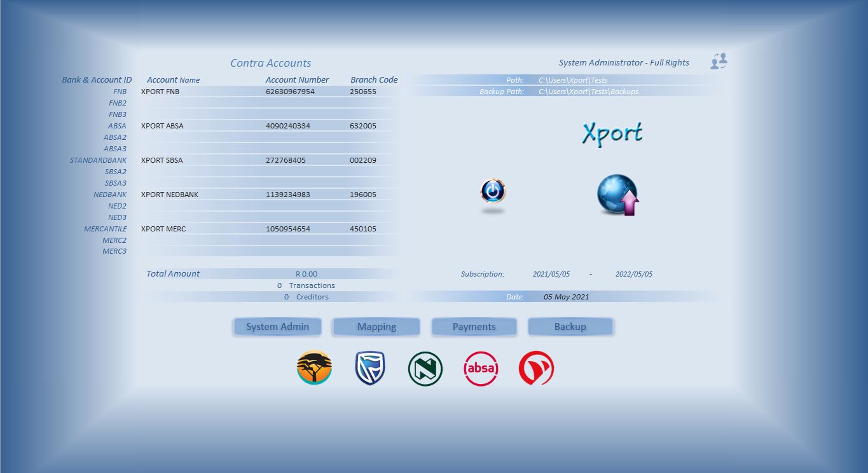Click the red Absa logo icon

pyautogui.click(x=481, y=368)
